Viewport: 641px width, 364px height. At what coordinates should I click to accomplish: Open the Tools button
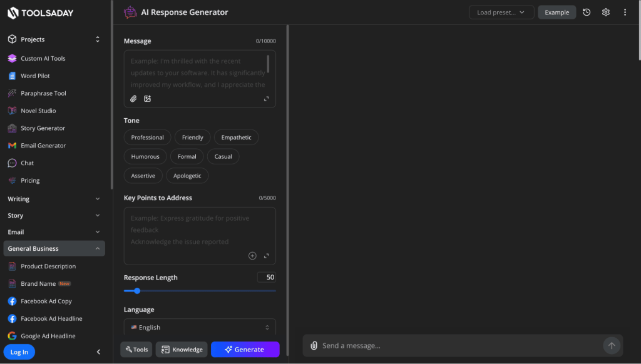(136, 349)
